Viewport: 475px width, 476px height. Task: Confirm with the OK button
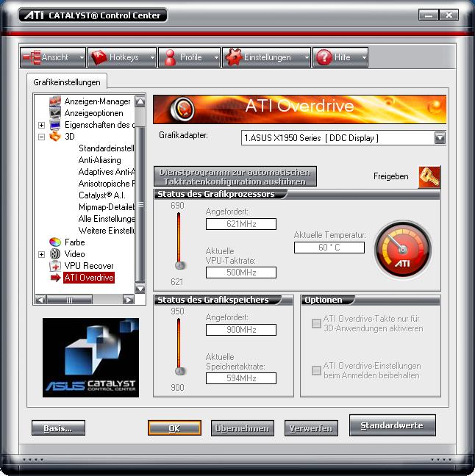[x=174, y=428]
